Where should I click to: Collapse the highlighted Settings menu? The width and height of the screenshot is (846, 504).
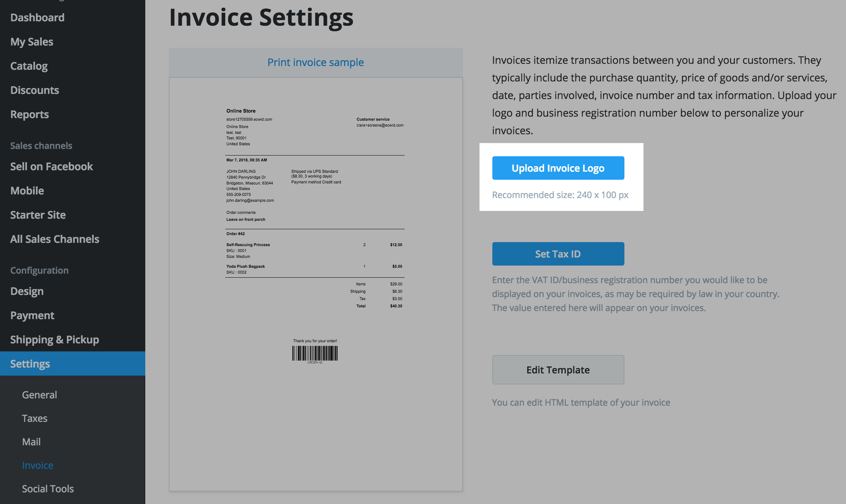tap(30, 364)
